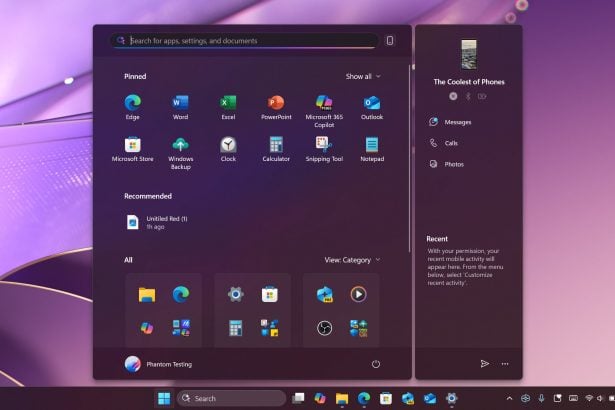Open the pinned Outlook app
The height and width of the screenshot is (410, 615).
click(372, 107)
